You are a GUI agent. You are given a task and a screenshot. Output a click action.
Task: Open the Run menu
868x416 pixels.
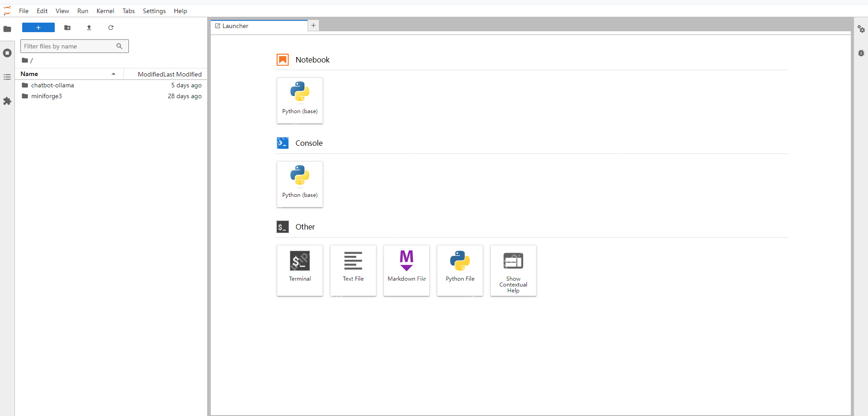[83, 11]
